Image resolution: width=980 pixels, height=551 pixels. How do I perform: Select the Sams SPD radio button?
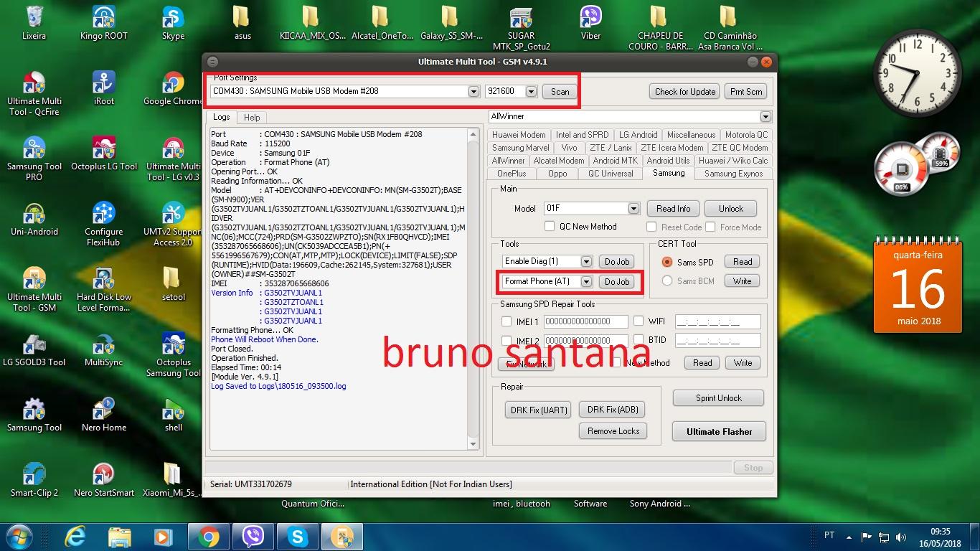click(x=667, y=262)
